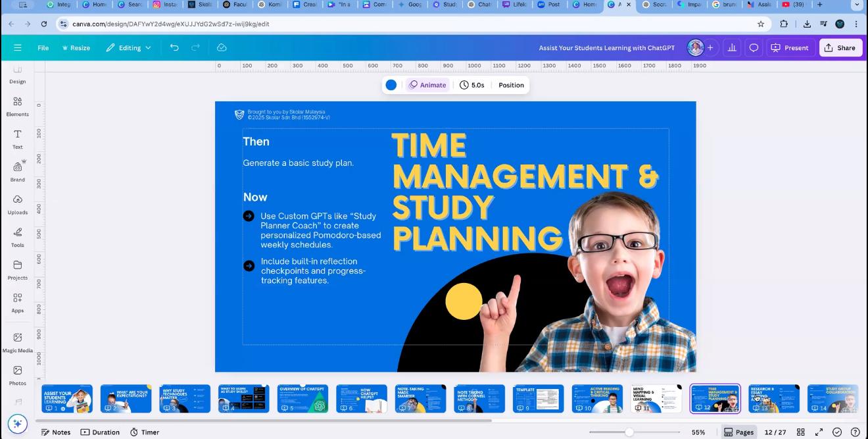Open the Insights chart icon
This screenshot has width=868, height=439.
(731, 47)
